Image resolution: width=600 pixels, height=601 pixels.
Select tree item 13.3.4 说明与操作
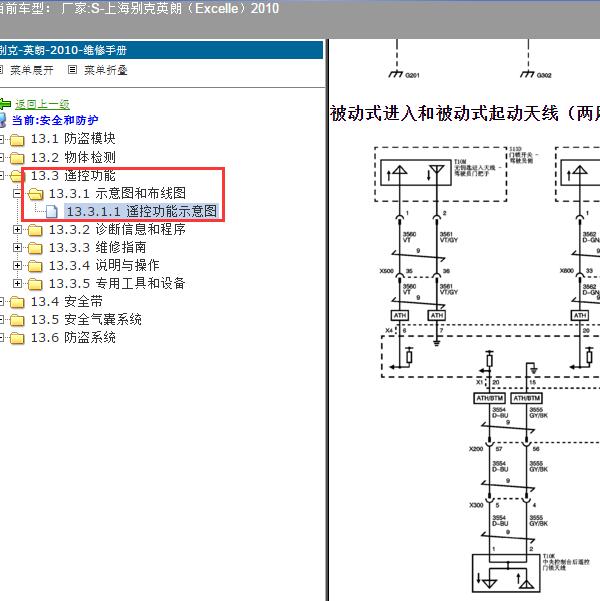[104, 265]
